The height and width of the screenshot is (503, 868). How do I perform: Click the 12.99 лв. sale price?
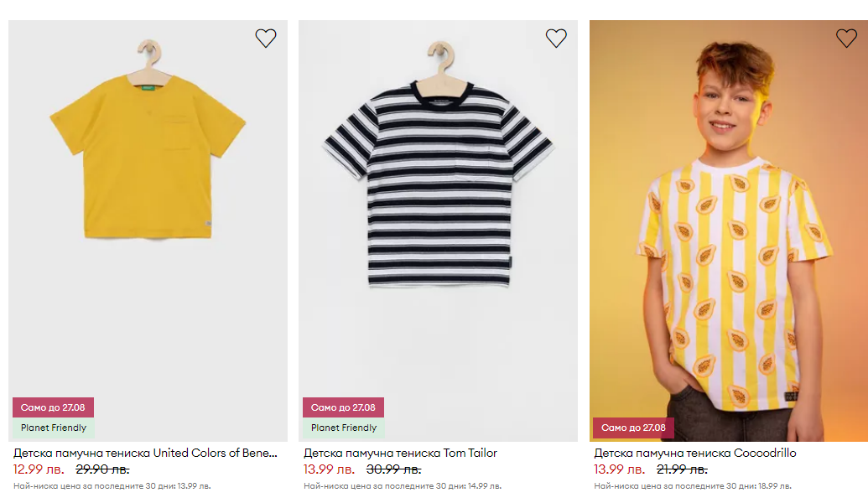point(39,469)
